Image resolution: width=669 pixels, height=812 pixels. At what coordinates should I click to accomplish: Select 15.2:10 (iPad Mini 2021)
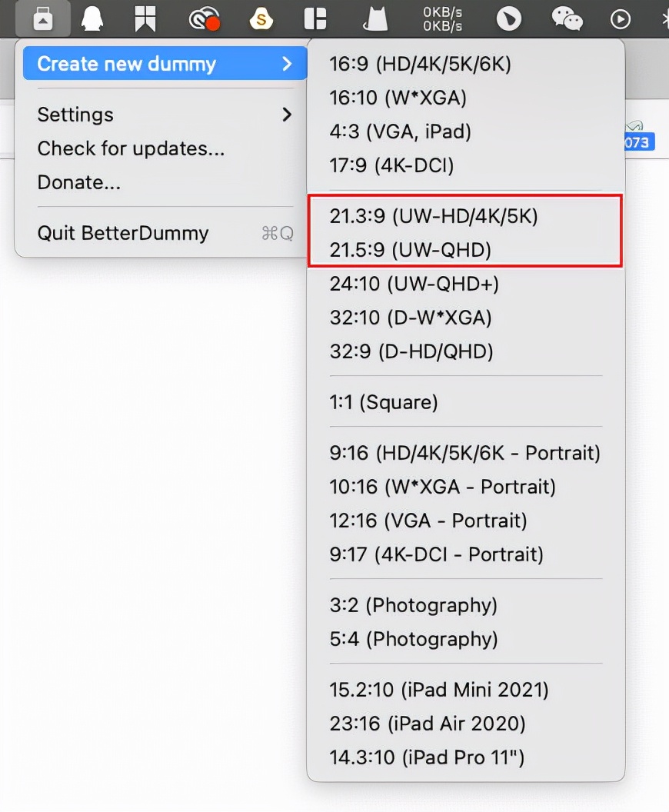coord(465,690)
